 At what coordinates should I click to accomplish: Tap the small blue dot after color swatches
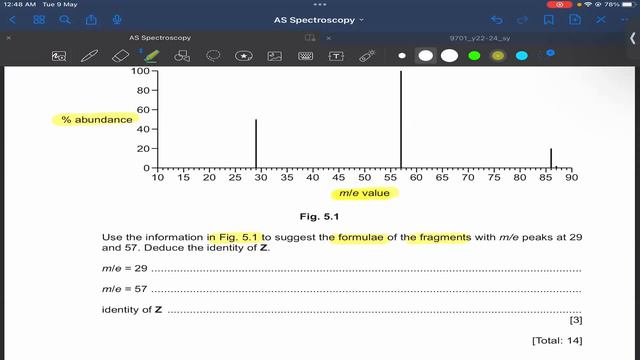[550, 53]
